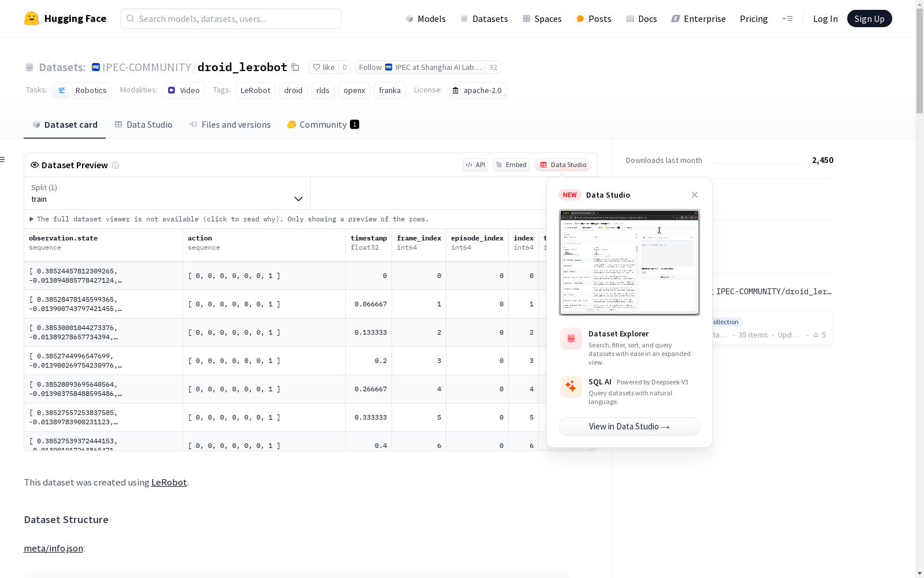Select the franka tag
The height and width of the screenshot is (578, 924).
tap(390, 90)
